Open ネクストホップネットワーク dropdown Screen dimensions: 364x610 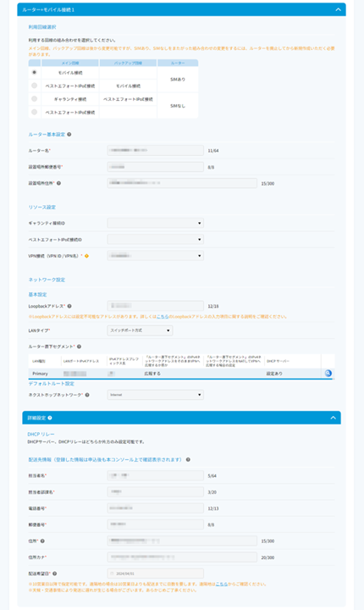coord(155,395)
